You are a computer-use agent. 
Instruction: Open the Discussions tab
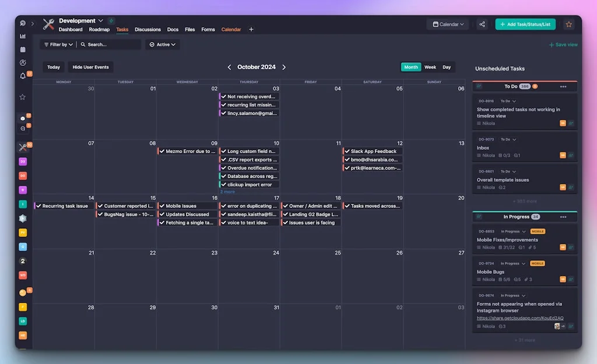[x=148, y=29]
